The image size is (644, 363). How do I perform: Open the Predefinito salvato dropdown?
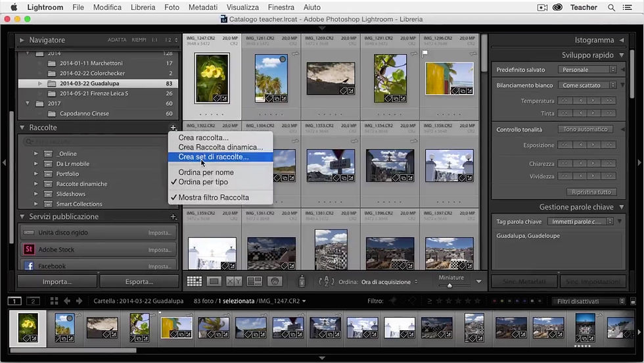tap(587, 70)
